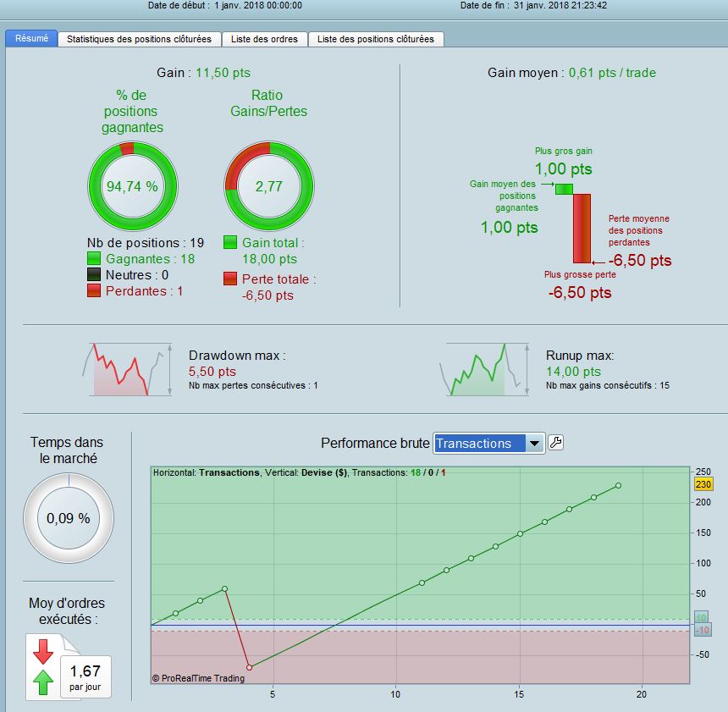The height and width of the screenshot is (712, 728).
Task: Click the Ratio Gains/Pertes donut chart
Action: 269,186
